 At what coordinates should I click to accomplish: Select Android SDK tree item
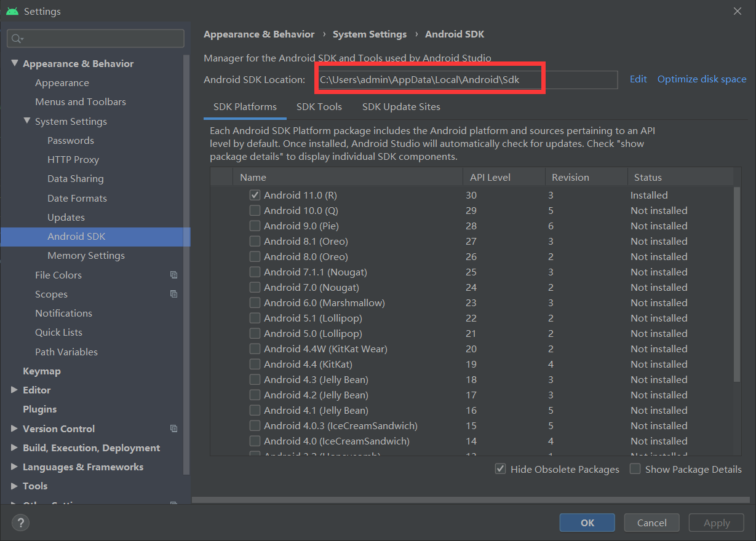tap(95, 237)
